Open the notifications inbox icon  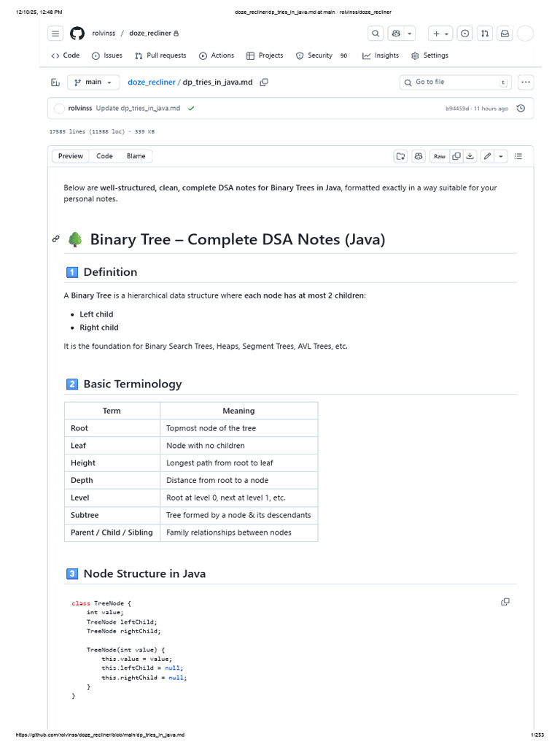(x=504, y=34)
